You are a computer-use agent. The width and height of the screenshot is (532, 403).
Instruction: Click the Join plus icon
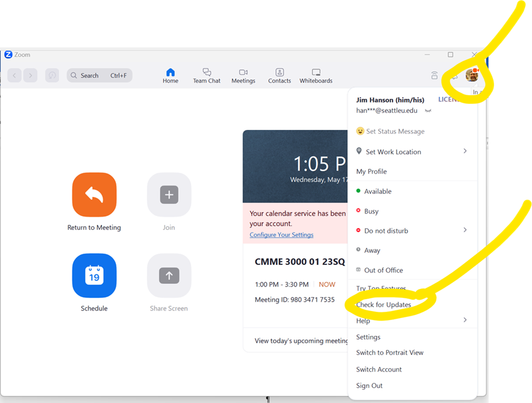tap(169, 195)
